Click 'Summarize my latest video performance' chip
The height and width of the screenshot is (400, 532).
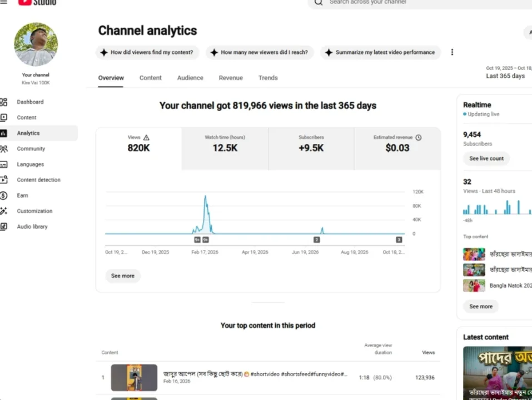(380, 53)
